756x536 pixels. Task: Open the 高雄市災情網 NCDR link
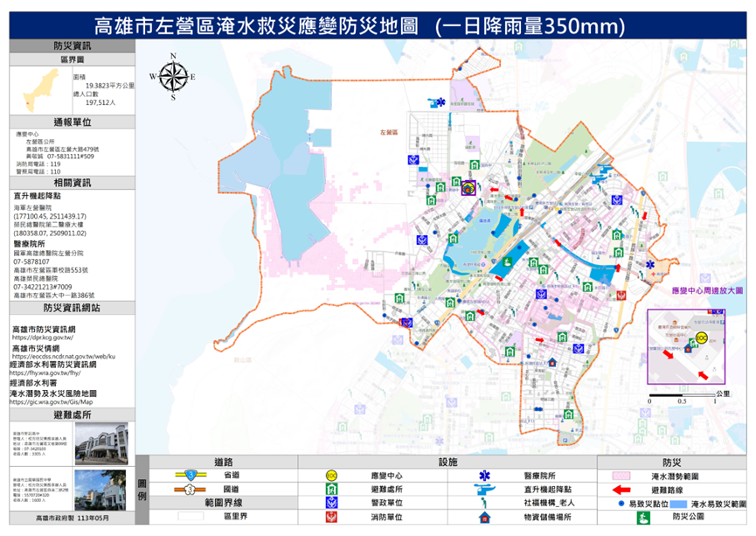pyautogui.click(x=35, y=350)
